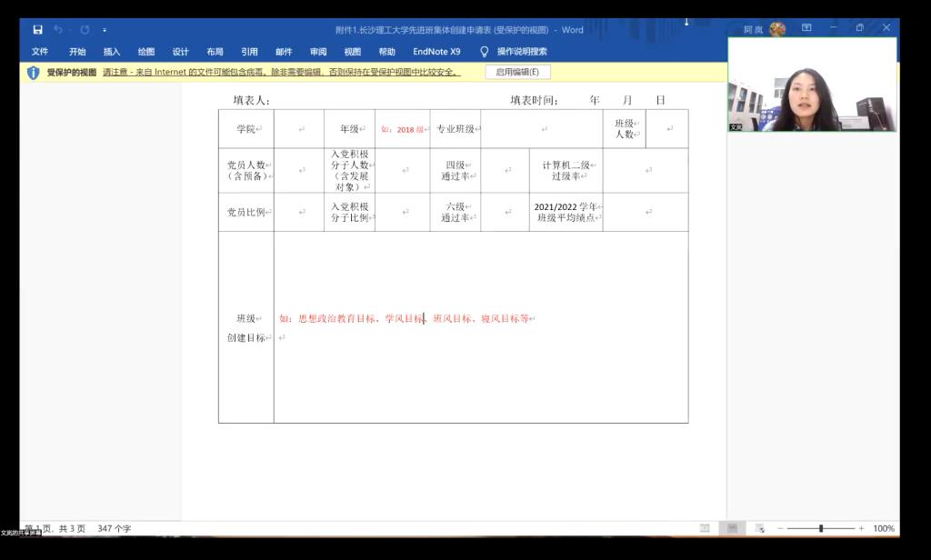Click the 启用编辑(E) button
Image resolution: width=931 pixels, height=560 pixels.
tap(517, 73)
